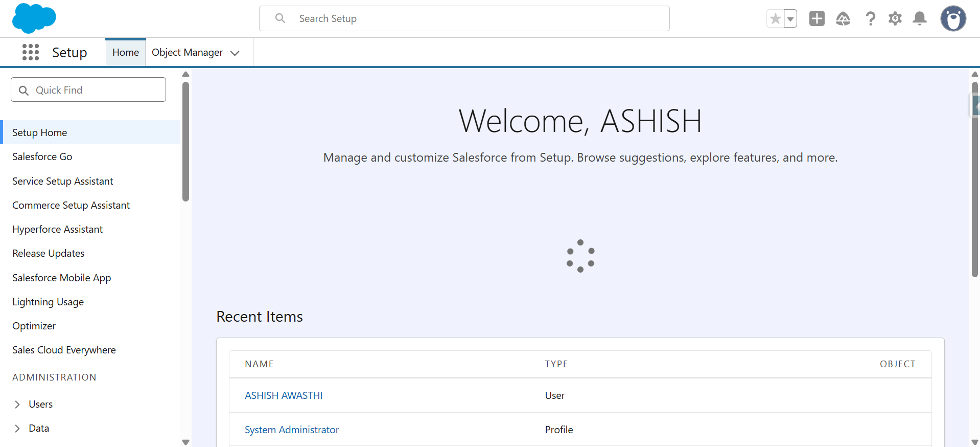The height and width of the screenshot is (447, 980).
Task: Click the Search Setup field
Action: point(464,19)
